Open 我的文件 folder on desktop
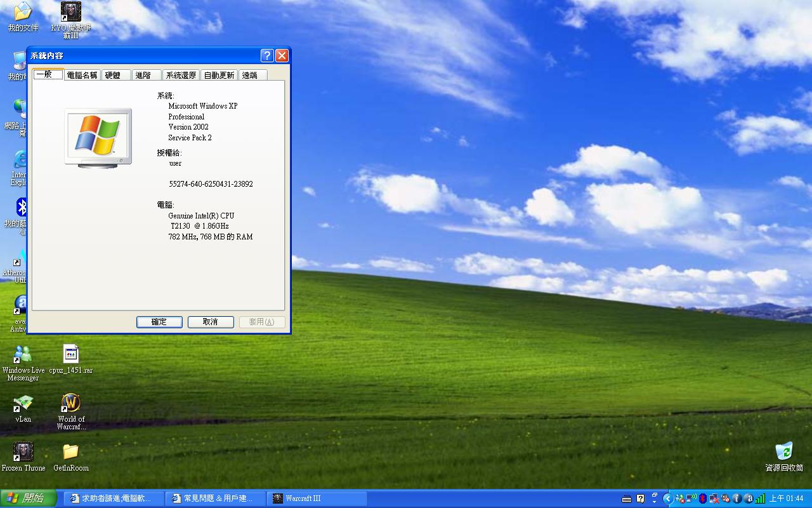This screenshot has height=508, width=812. [23, 12]
